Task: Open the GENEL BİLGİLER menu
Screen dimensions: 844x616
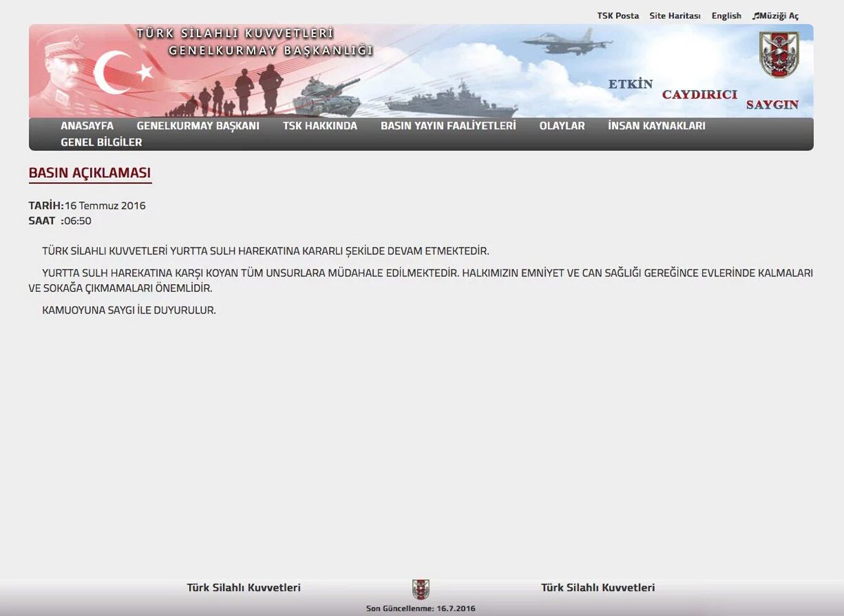Action: [101, 142]
